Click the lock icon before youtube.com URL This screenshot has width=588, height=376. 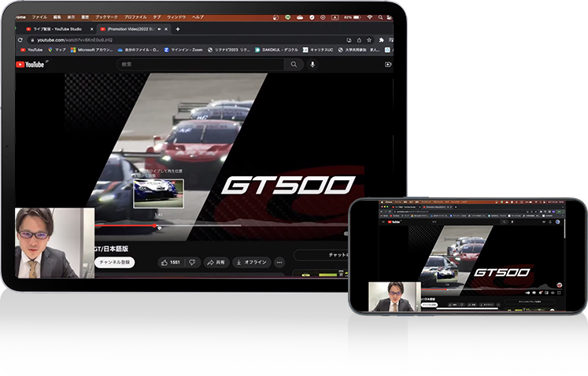32,40
